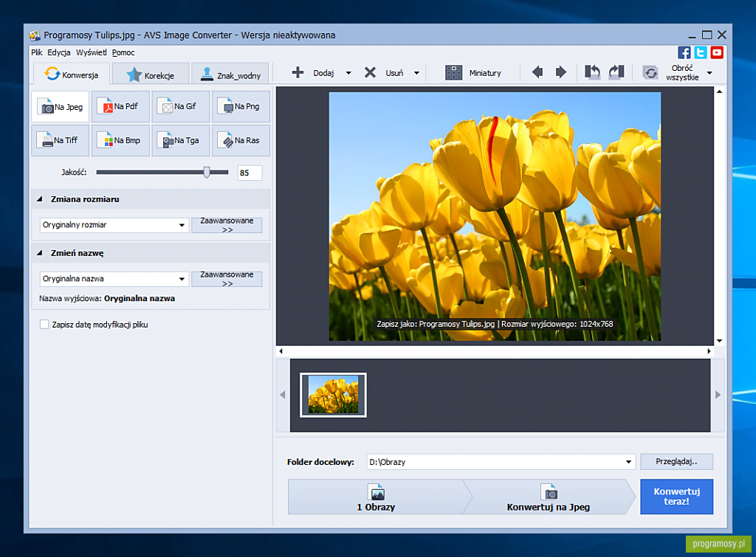
Task: Choose the Na Tiff format
Action: coord(61,140)
